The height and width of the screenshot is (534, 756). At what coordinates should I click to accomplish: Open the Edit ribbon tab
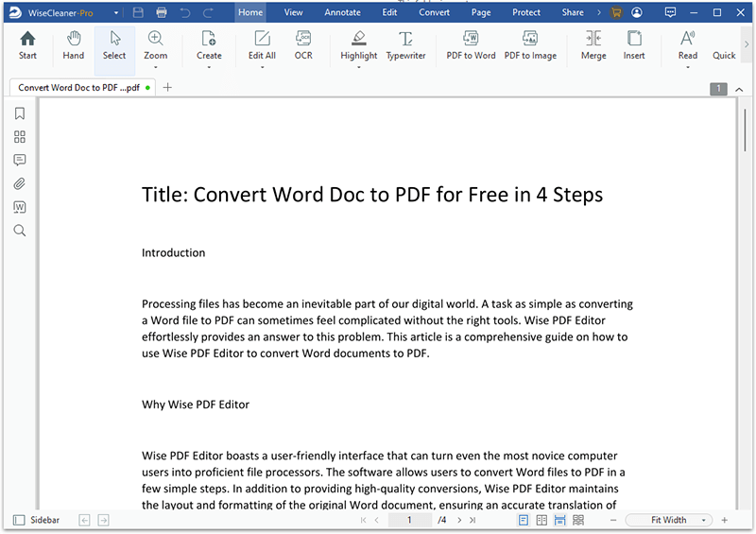pyautogui.click(x=389, y=12)
